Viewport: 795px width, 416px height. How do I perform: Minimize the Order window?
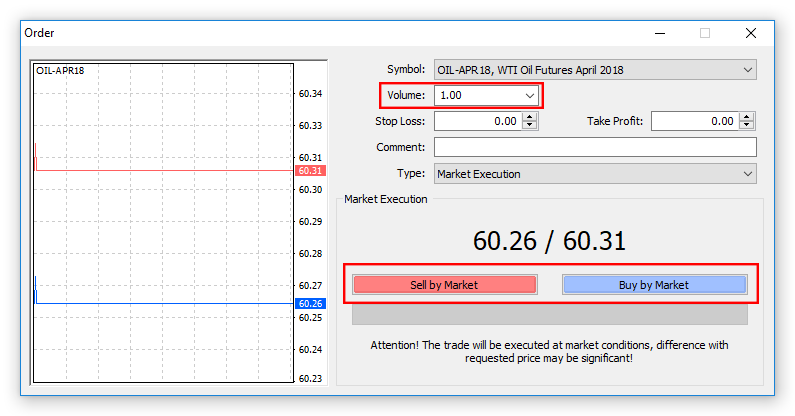click(x=660, y=33)
